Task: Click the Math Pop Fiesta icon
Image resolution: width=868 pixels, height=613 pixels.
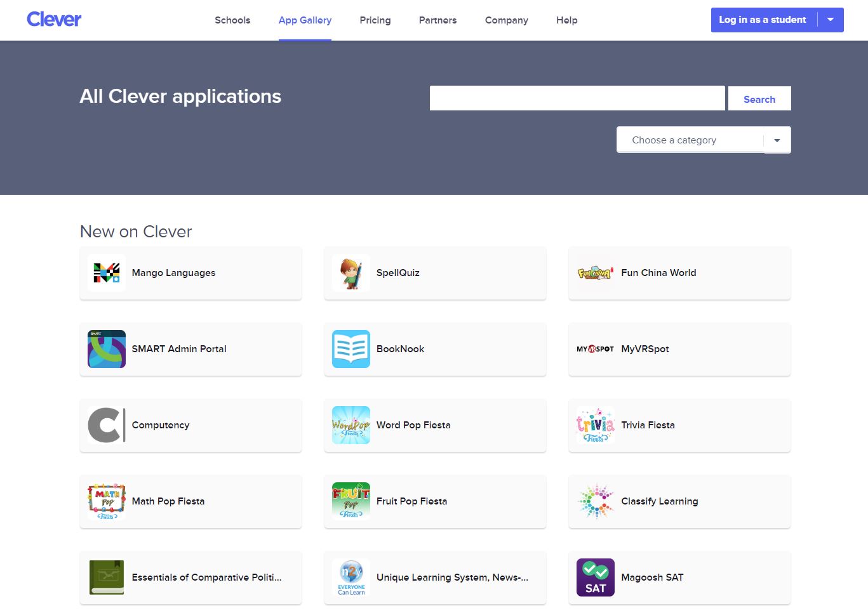Action: [107, 501]
